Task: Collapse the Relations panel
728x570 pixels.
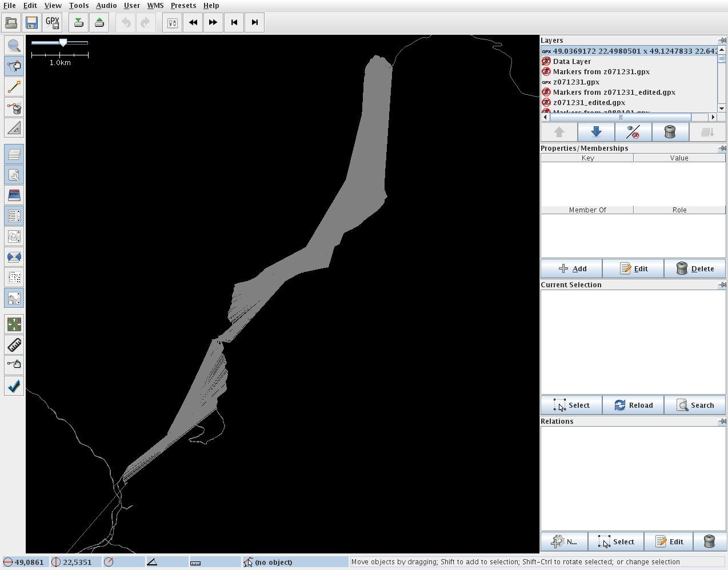Action: pyautogui.click(x=722, y=421)
